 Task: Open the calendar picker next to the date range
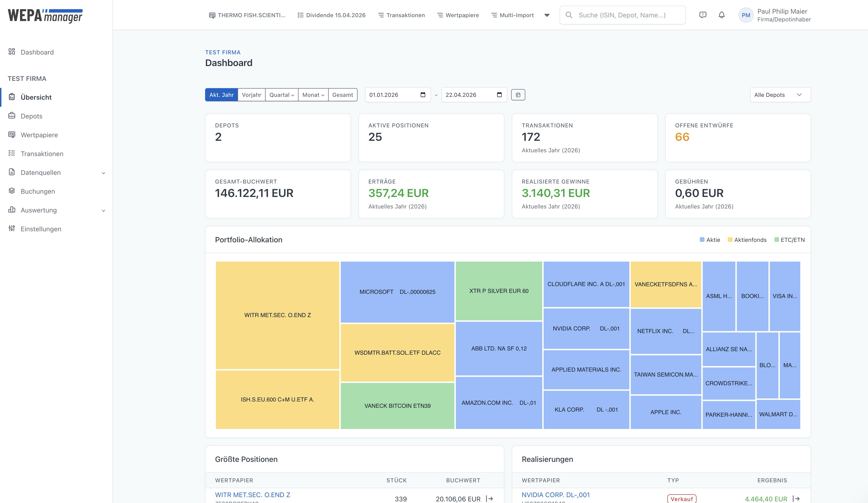[x=519, y=95]
